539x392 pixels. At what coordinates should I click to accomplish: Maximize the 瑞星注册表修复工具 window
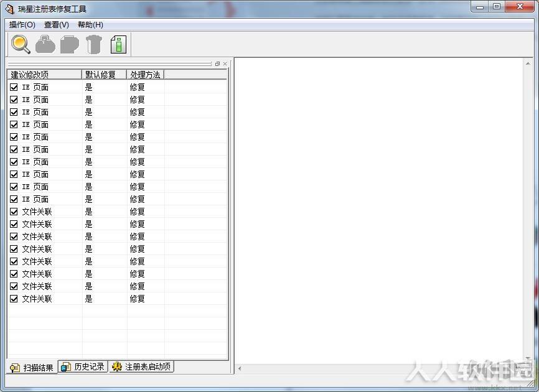tap(497, 6)
